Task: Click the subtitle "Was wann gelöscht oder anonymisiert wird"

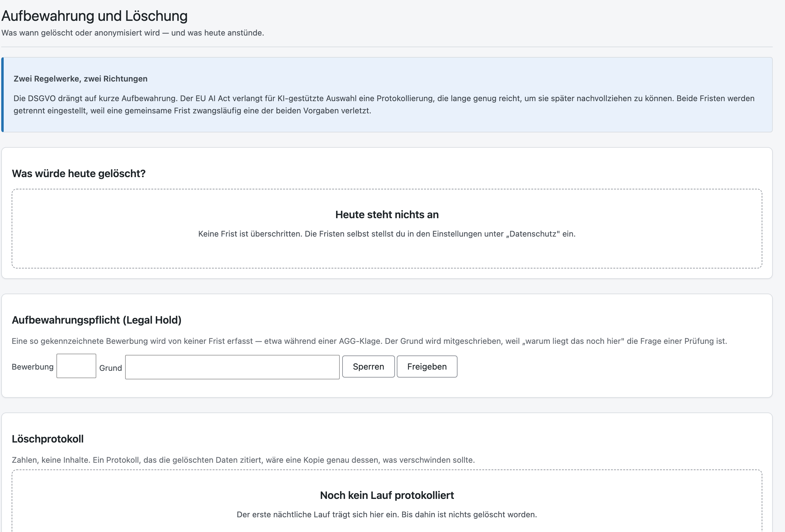Action: [81, 33]
